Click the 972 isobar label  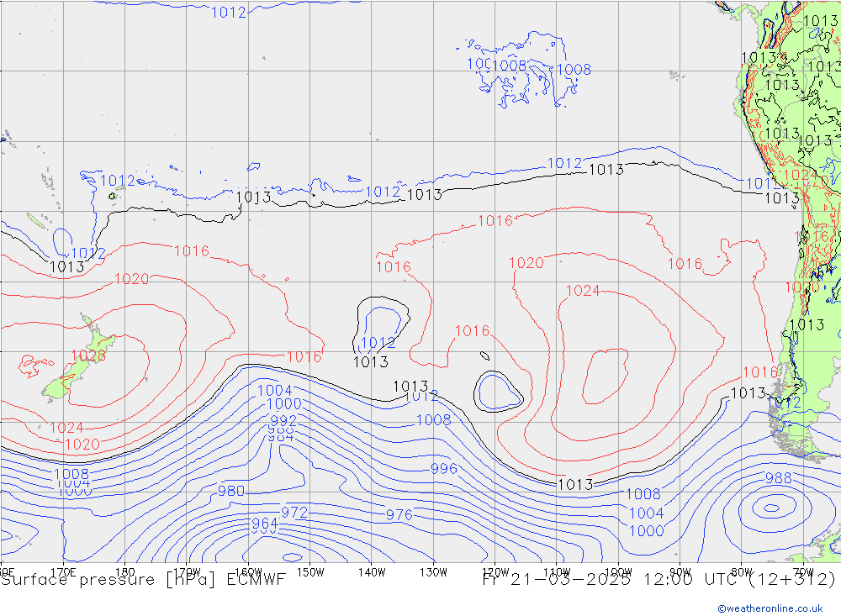[x=294, y=513]
